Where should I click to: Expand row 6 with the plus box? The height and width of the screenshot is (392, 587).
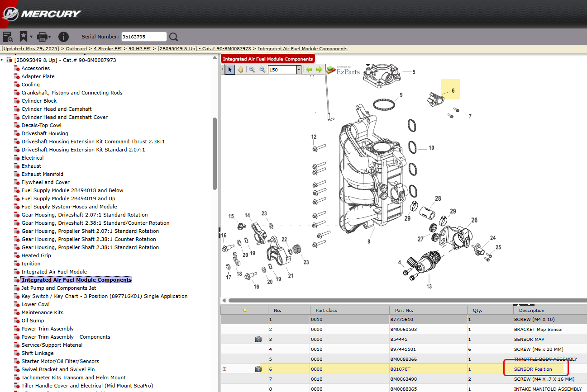tap(224, 369)
